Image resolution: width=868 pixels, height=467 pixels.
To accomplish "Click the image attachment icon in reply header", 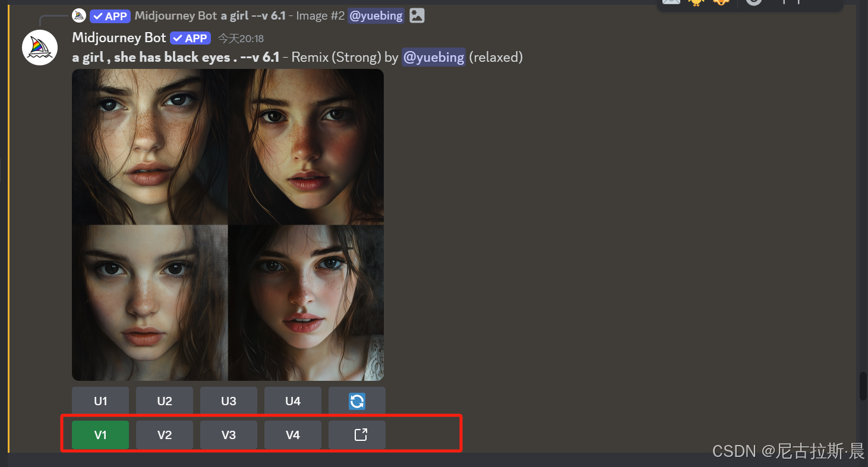I will coord(417,16).
